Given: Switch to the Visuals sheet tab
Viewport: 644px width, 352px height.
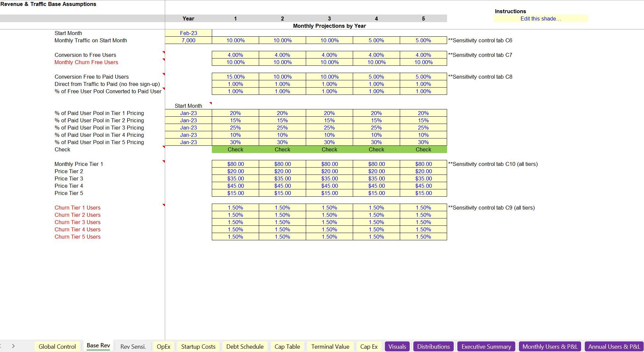Looking at the screenshot, I should tap(397, 346).
